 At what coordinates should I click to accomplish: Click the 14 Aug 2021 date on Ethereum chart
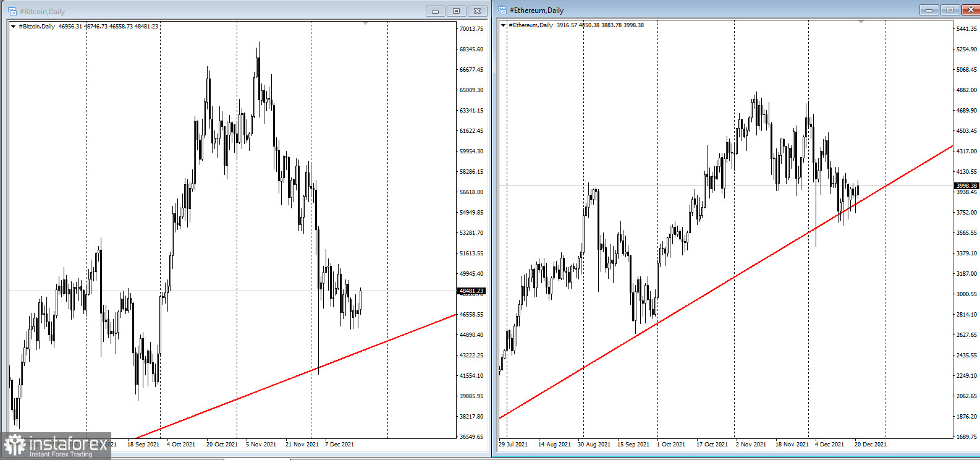554,444
